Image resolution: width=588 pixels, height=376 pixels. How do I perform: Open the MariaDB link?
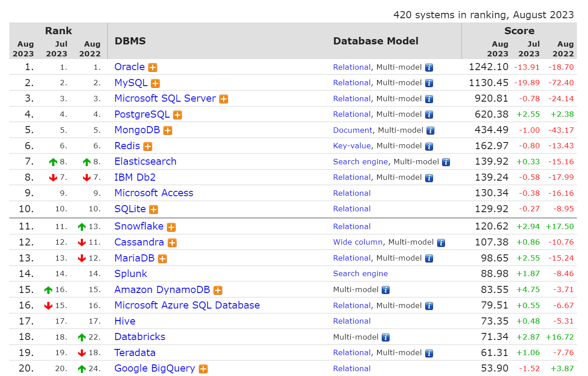134,258
